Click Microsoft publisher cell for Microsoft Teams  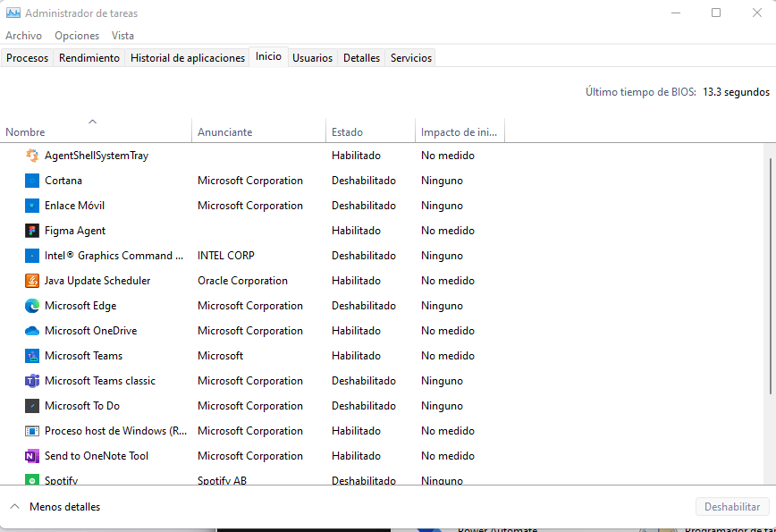coord(220,356)
